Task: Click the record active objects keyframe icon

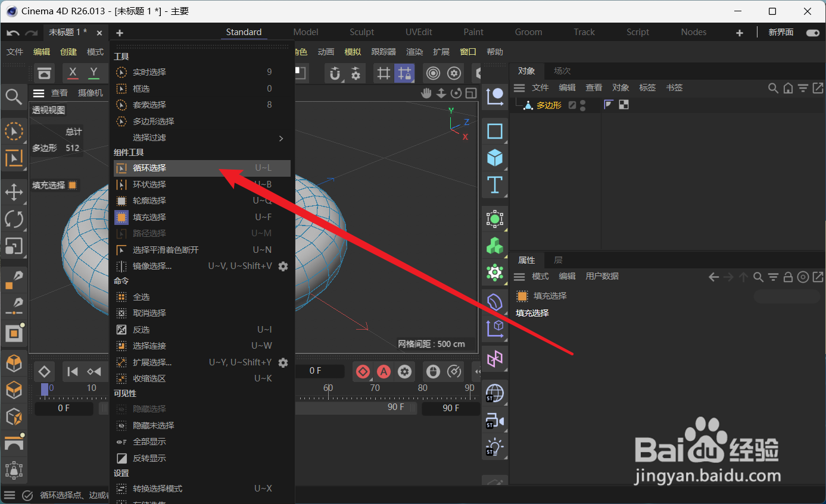Action: point(363,372)
